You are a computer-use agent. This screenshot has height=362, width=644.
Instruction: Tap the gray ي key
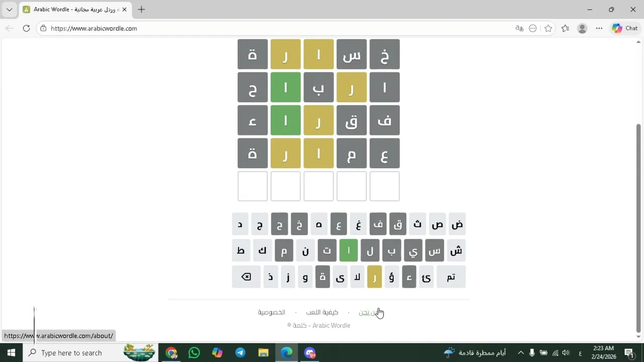(413, 250)
